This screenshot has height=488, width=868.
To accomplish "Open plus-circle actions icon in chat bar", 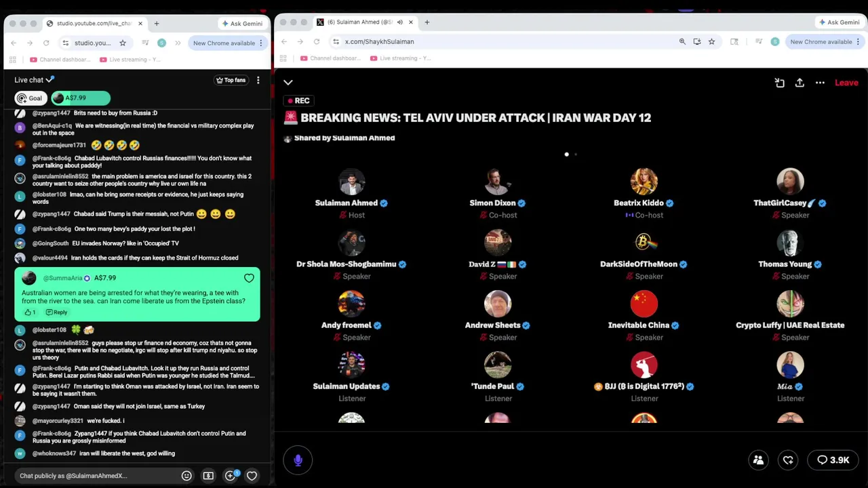I will [231, 476].
